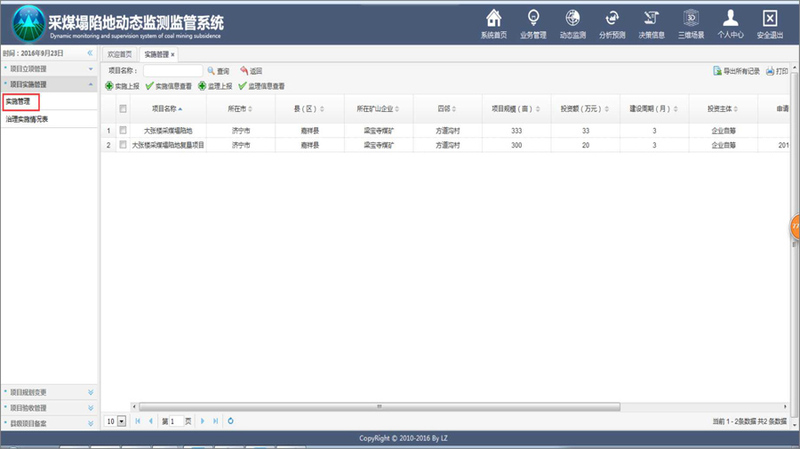
Task: Sort by 投资主体 column header
Action: coord(722,109)
